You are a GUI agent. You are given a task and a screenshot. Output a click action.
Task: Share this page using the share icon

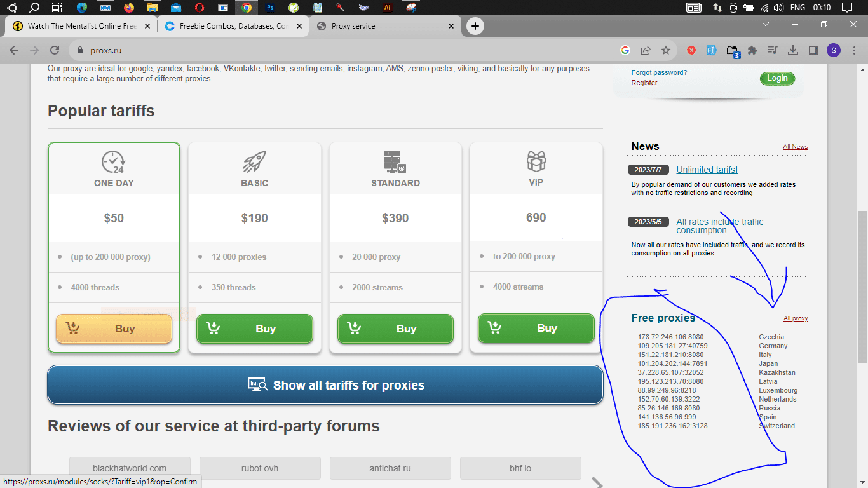(646, 50)
